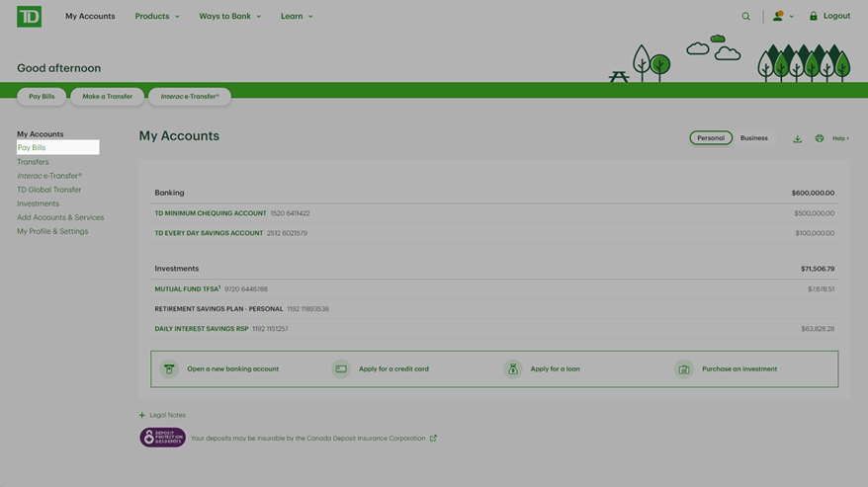868x487 pixels.
Task: Click account number 9720 6446788
Action: coord(246,288)
